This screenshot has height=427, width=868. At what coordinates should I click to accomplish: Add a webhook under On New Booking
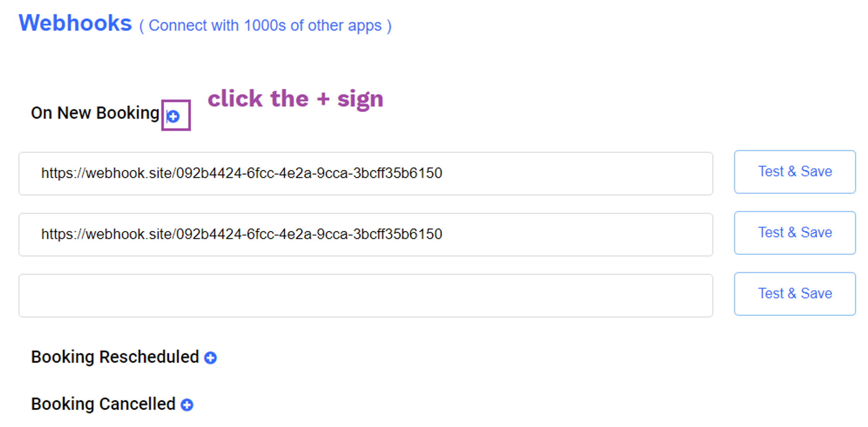point(173,116)
